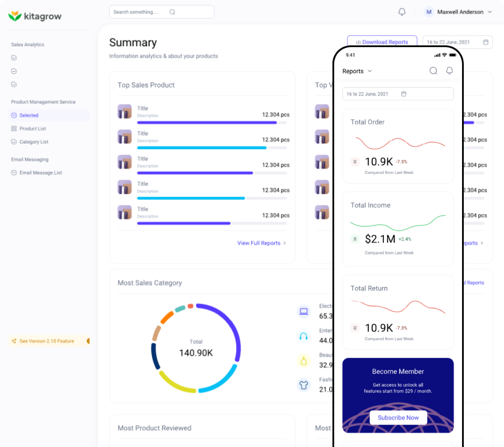This screenshot has height=447, width=504.
Task: Click the mobile search icon
Action: point(434,71)
